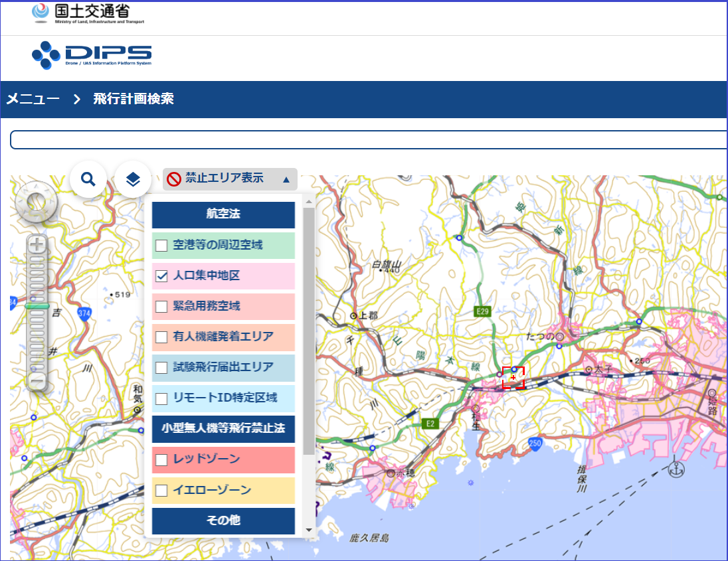Click scroll down arrow in prohibited area list
Screen dimensions: 728x561
tap(309, 530)
